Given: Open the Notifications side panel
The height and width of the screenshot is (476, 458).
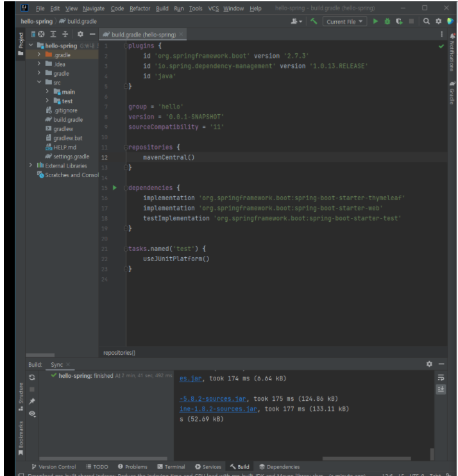Looking at the screenshot, I should point(452,52).
